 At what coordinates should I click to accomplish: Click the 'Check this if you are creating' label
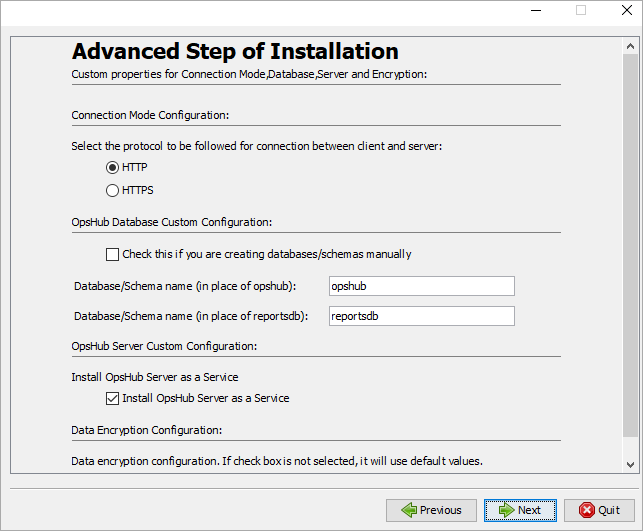(266, 254)
